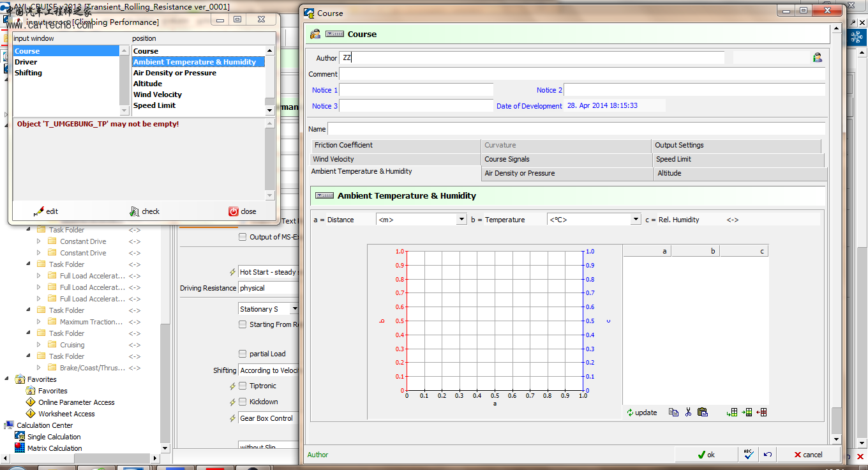Click into the Comment input field
This screenshot has height=470, width=868.
[x=581, y=74]
